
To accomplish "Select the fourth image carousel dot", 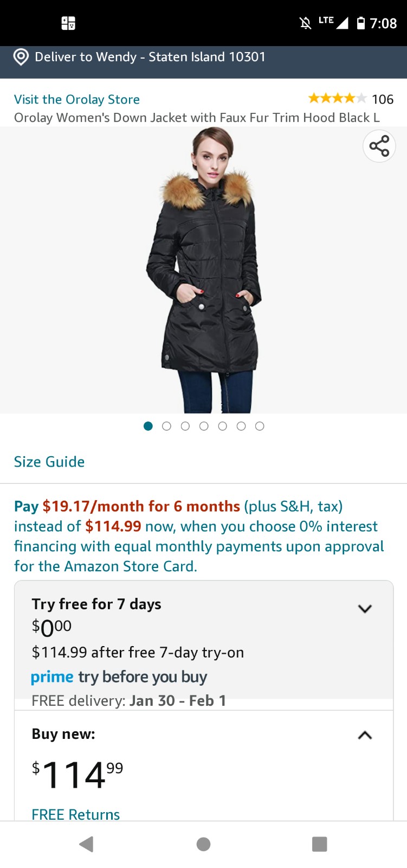I will pos(204,426).
